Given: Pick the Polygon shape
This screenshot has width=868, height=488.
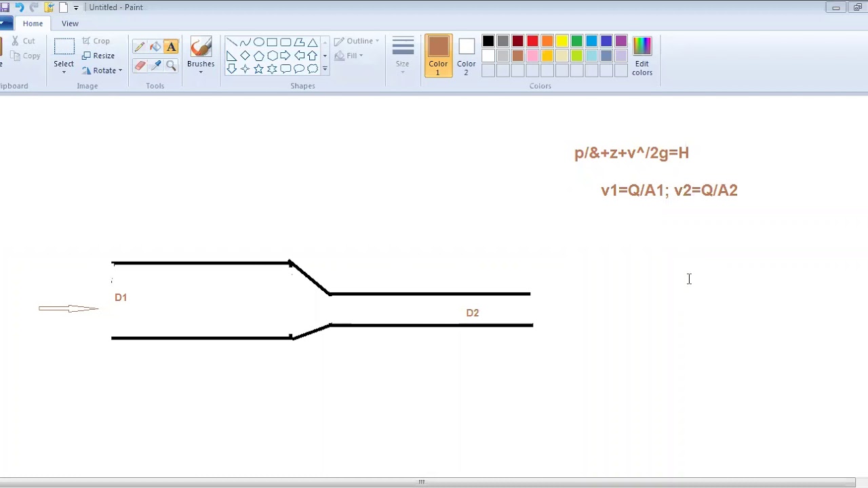Looking at the screenshot, I should pos(299,42).
